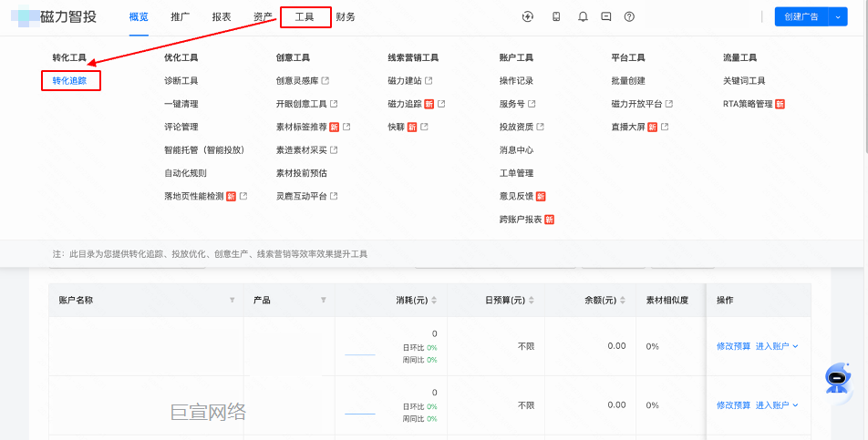Open the help question mark icon
868x440 pixels.
[x=629, y=16]
